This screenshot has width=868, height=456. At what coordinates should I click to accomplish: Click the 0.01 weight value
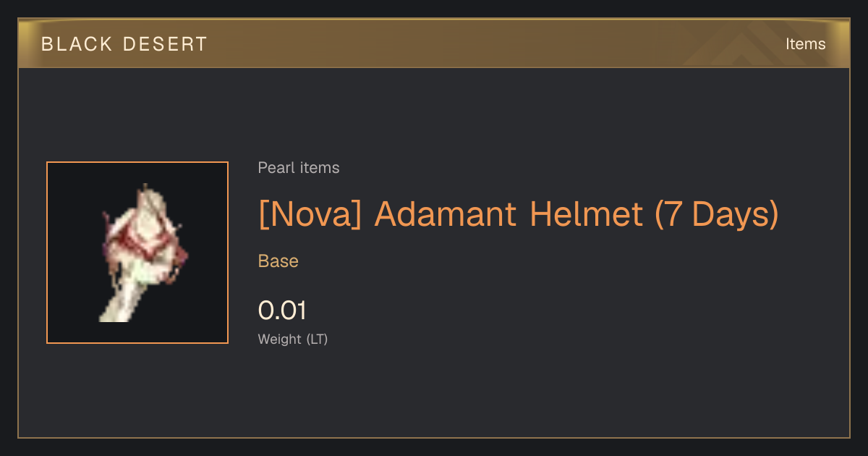[x=283, y=311]
